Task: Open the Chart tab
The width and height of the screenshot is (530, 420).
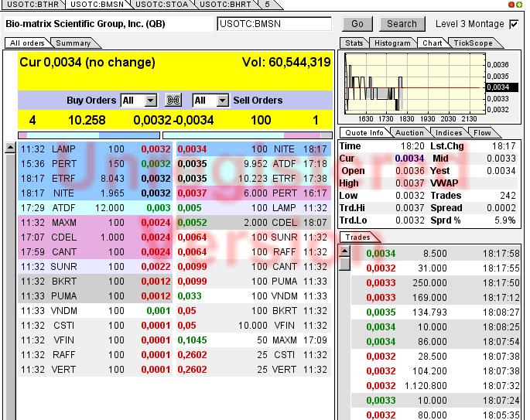Action: coord(433,43)
